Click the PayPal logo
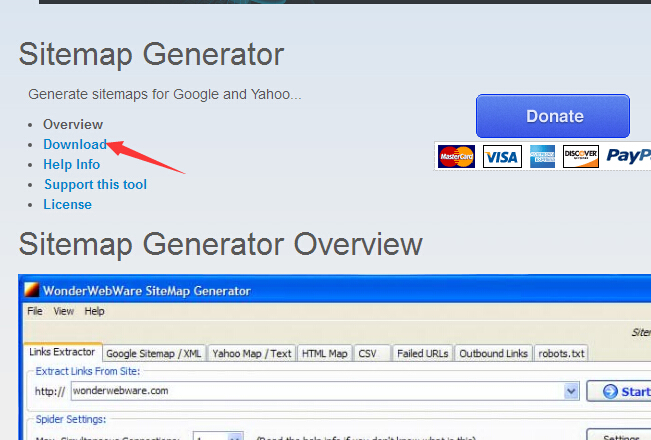651x440 pixels. pos(629,156)
